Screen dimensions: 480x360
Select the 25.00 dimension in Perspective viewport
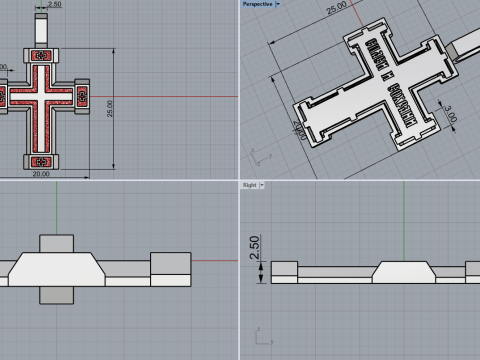coord(336,8)
